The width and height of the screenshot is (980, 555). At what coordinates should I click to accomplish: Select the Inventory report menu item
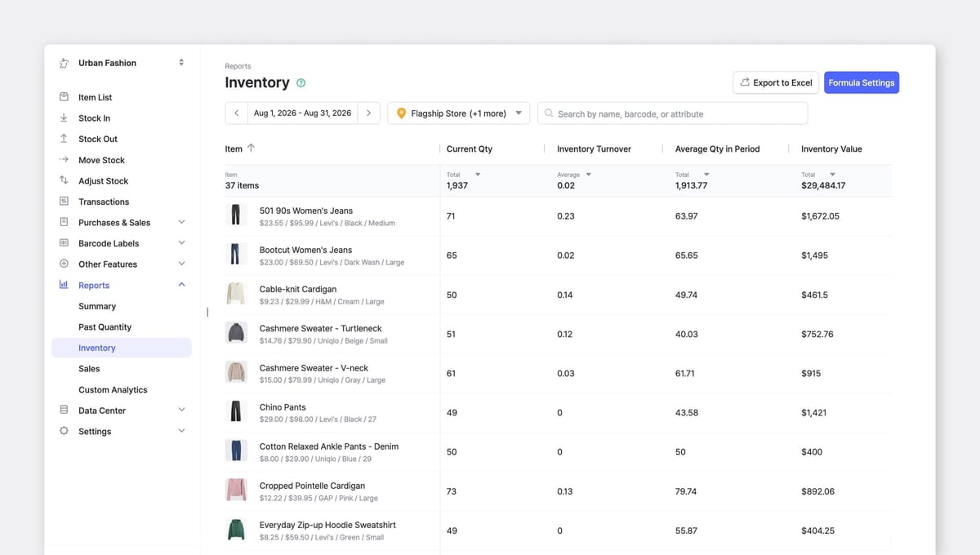click(x=122, y=348)
